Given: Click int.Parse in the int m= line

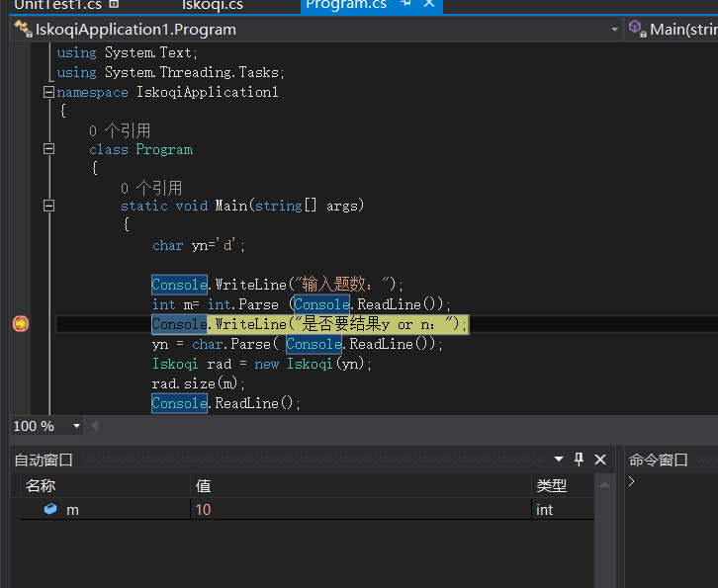Looking at the screenshot, I should [x=242, y=304].
